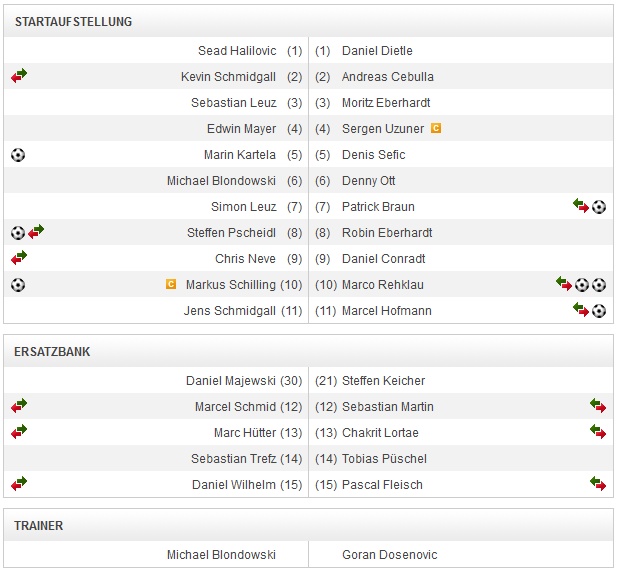Open substitute Steffen Keicher
Screen dimensions: 618x572
383,381
